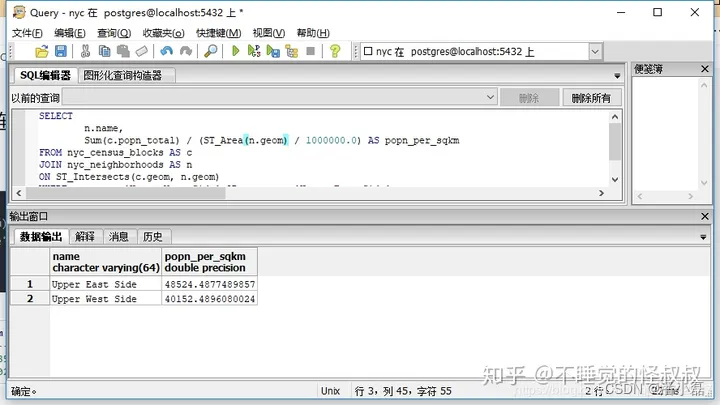Switch to the SQL编辑器 tab
720x405 pixels.
point(45,75)
